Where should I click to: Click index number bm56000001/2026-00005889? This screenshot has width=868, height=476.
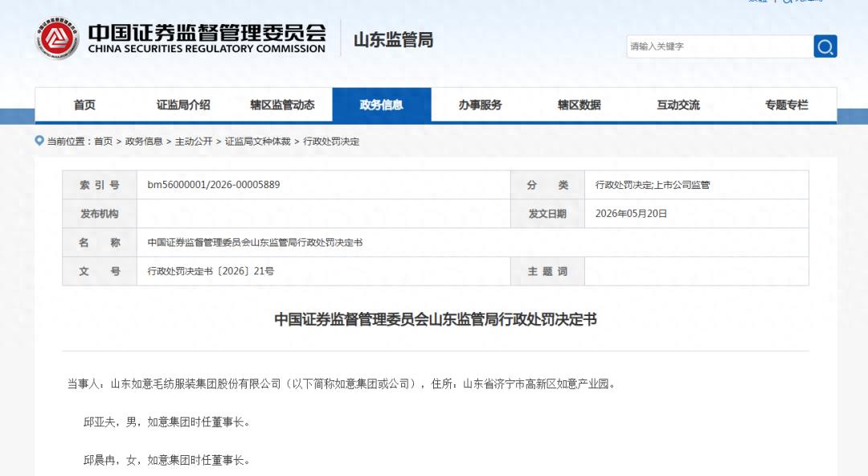(x=214, y=184)
